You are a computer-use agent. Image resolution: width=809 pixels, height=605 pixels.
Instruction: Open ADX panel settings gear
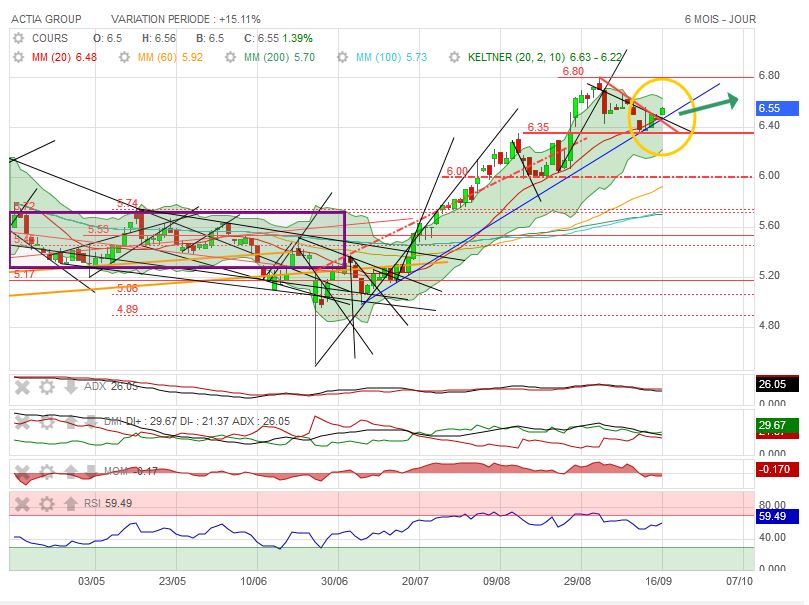point(47,387)
